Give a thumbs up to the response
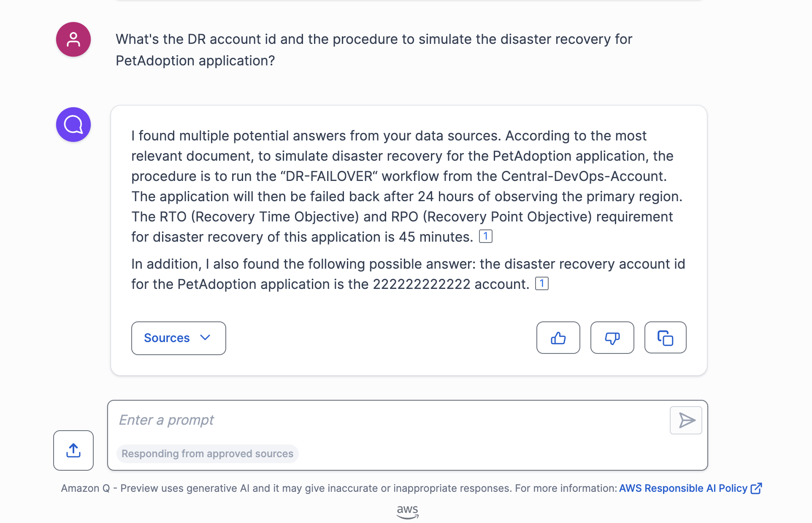 click(x=558, y=337)
